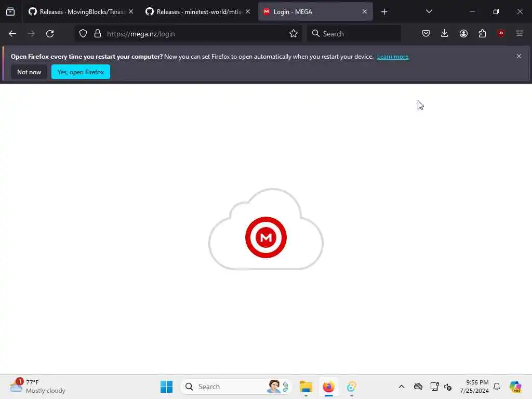Open the clock showing 9:56 PM
Viewport: 532px width, 399px height.
click(x=474, y=387)
